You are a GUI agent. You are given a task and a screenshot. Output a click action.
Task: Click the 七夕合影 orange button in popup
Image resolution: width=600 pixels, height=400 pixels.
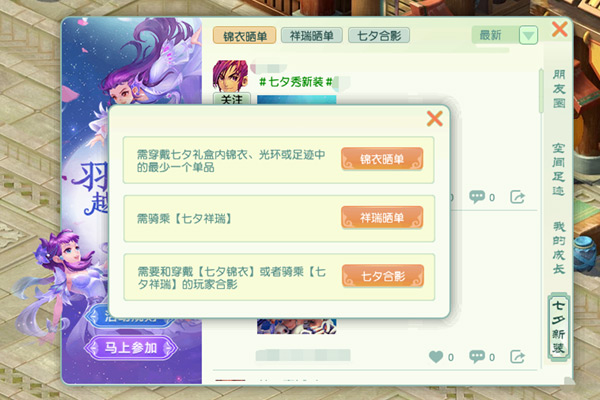(383, 276)
